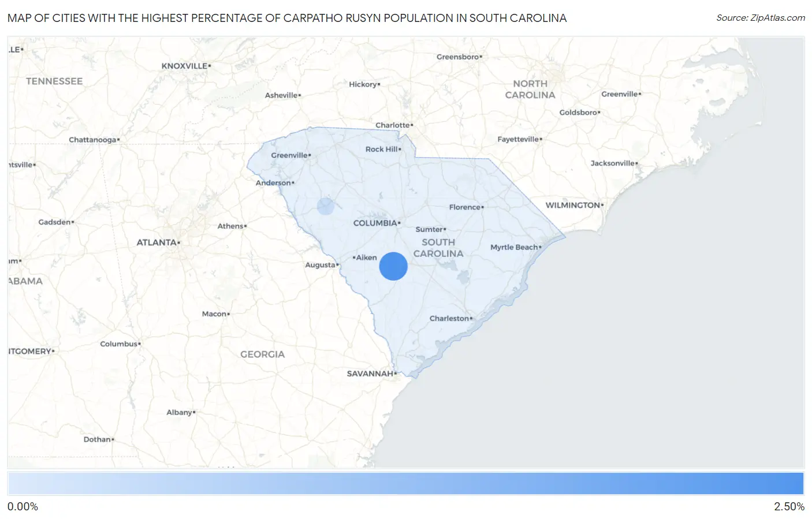Select the Greenville label in South Carolina
This screenshot has height=519, width=812.
pyautogui.click(x=289, y=155)
